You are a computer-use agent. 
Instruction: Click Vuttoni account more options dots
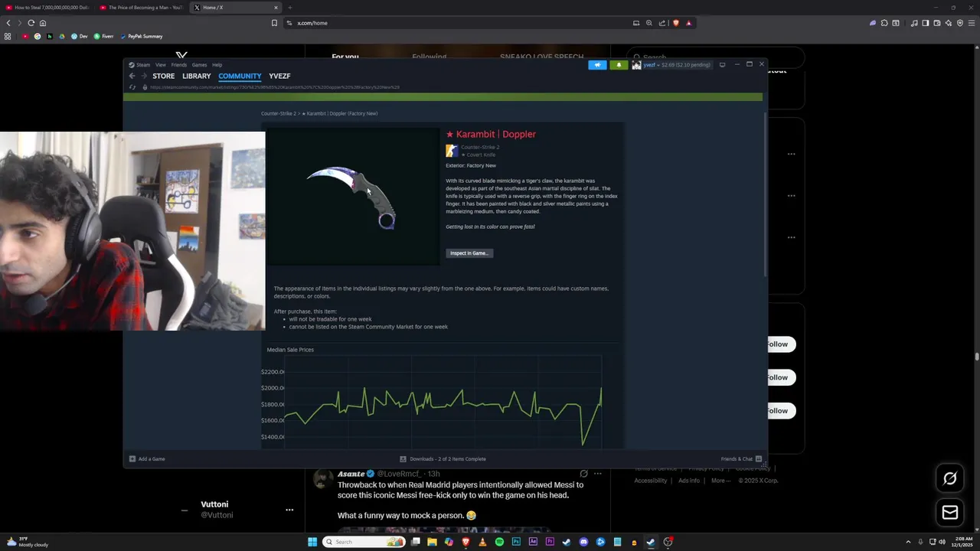click(x=289, y=510)
